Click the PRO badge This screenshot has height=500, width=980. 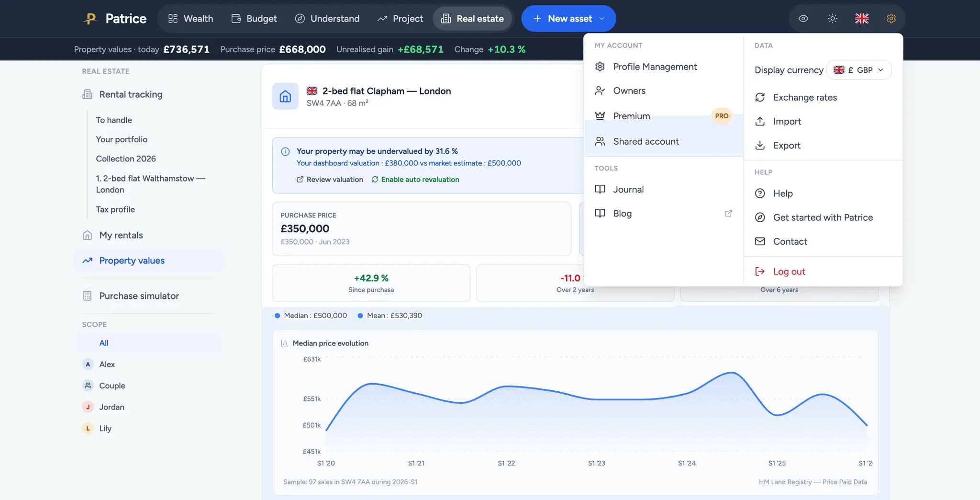click(722, 116)
